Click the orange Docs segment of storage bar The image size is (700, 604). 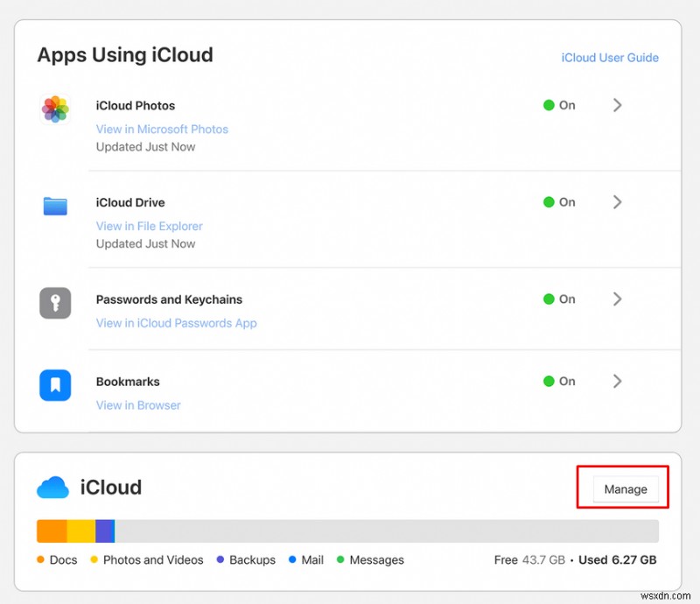(x=52, y=531)
